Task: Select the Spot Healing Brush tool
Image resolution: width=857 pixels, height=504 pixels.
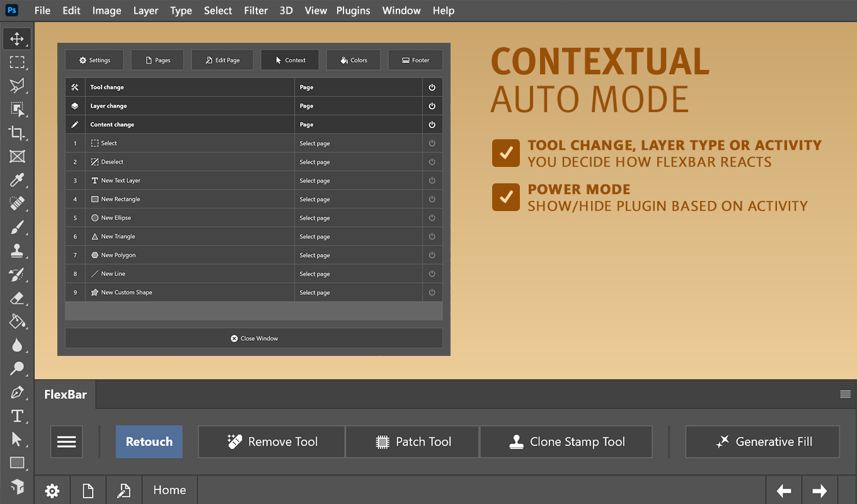Action: (x=17, y=203)
